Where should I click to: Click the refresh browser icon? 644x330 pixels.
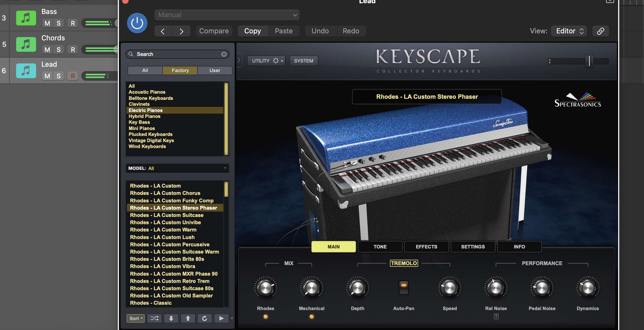coord(204,318)
